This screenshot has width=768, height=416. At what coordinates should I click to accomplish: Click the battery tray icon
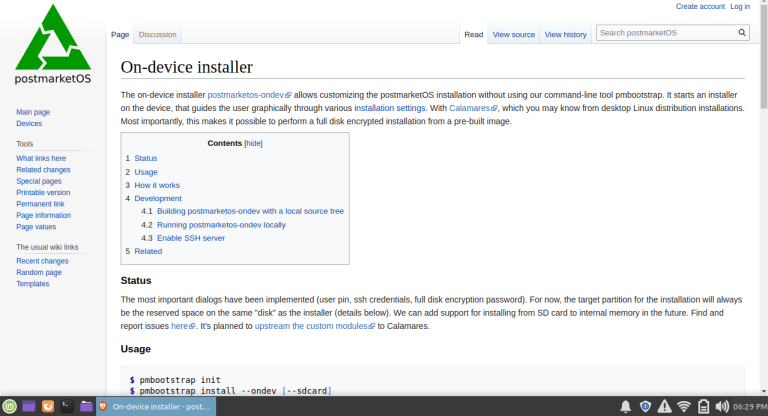click(x=703, y=406)
